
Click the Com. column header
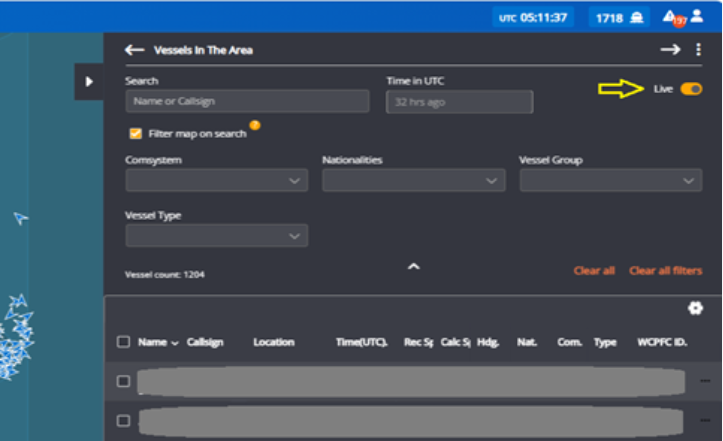click(569, 342)
